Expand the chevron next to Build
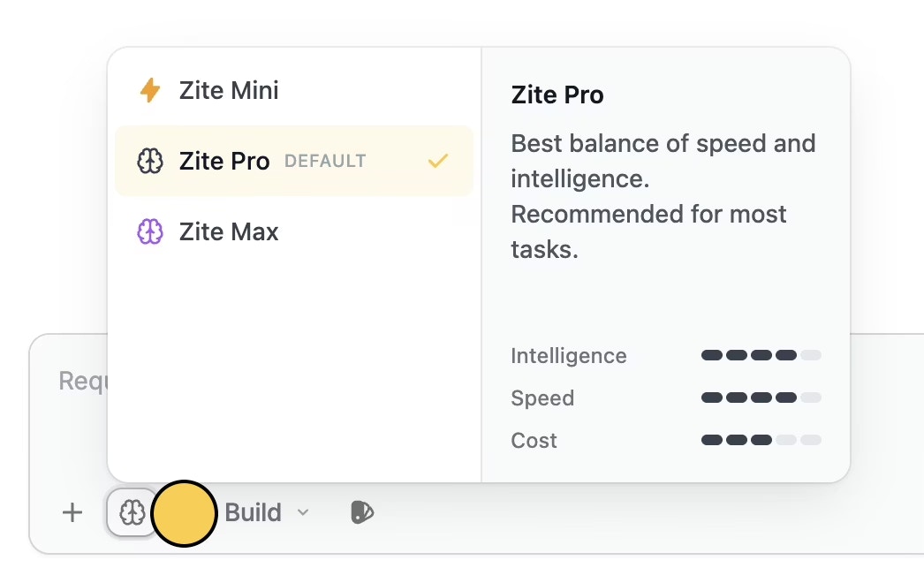Screen dimensions: 924x583 click(303, 512)
